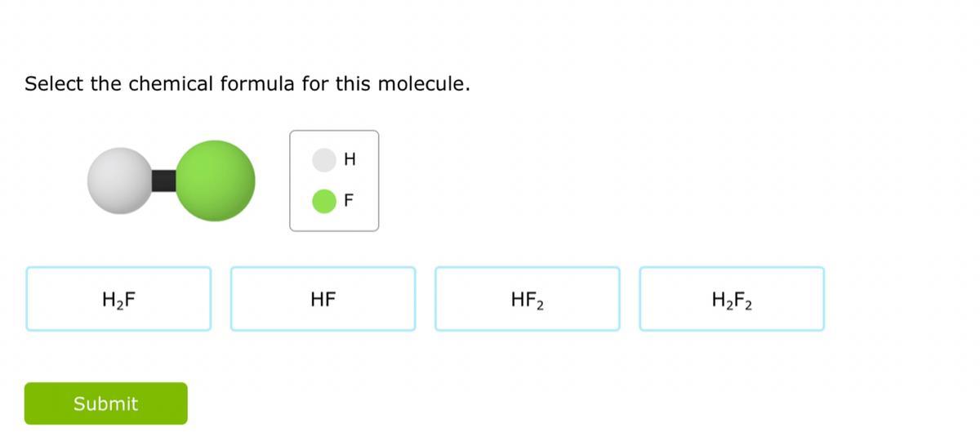Click the green F circle in the legend
980x437 pixels.
[x=324, y=200]
